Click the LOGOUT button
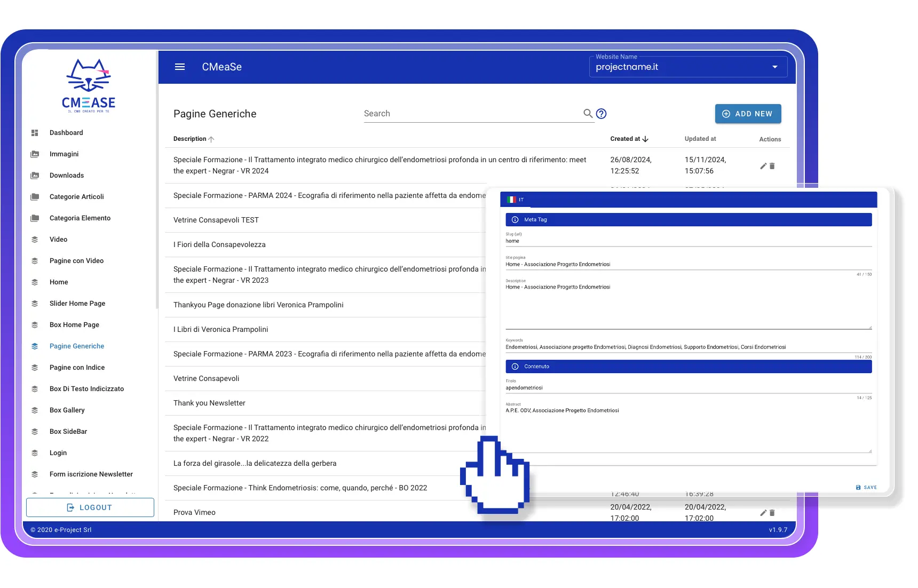Screen dimensions: 918x588 click(90, 507)
